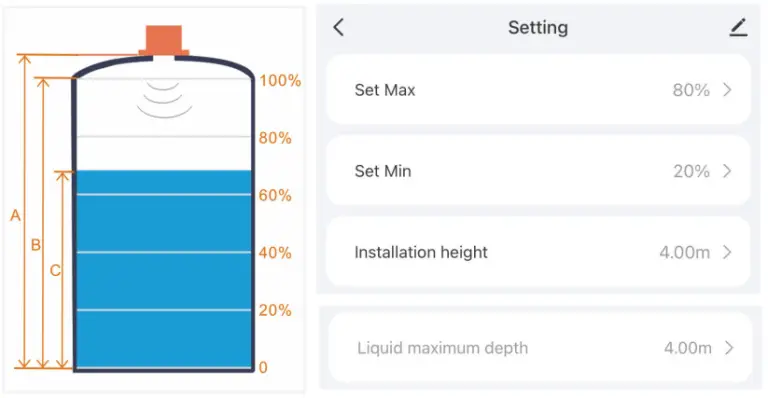Click the 20% level marker on tank

(275, 310)
